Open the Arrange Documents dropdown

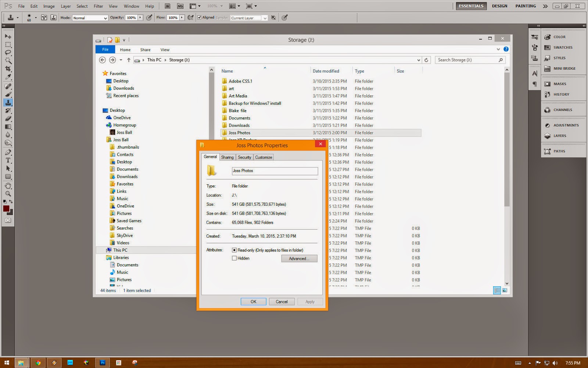(x=234, y=6)
